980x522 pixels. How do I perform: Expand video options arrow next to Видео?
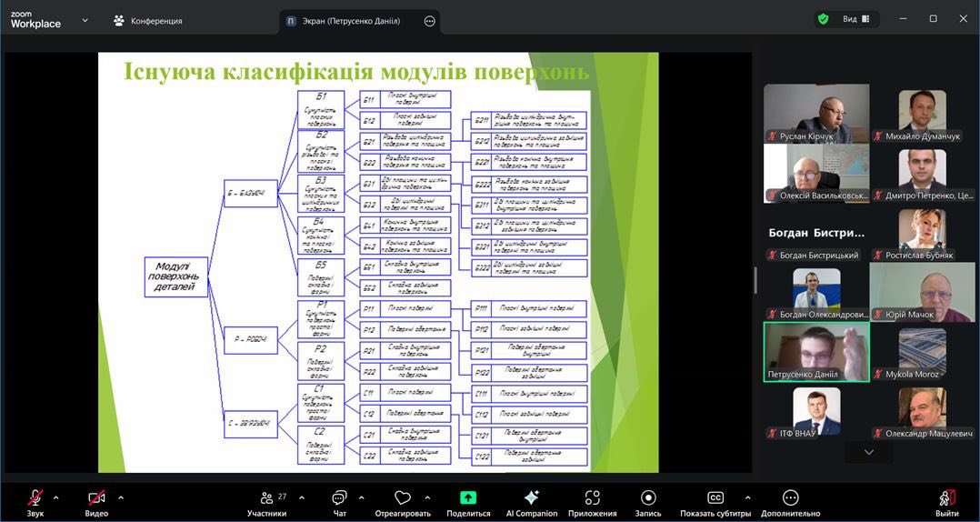121,497
